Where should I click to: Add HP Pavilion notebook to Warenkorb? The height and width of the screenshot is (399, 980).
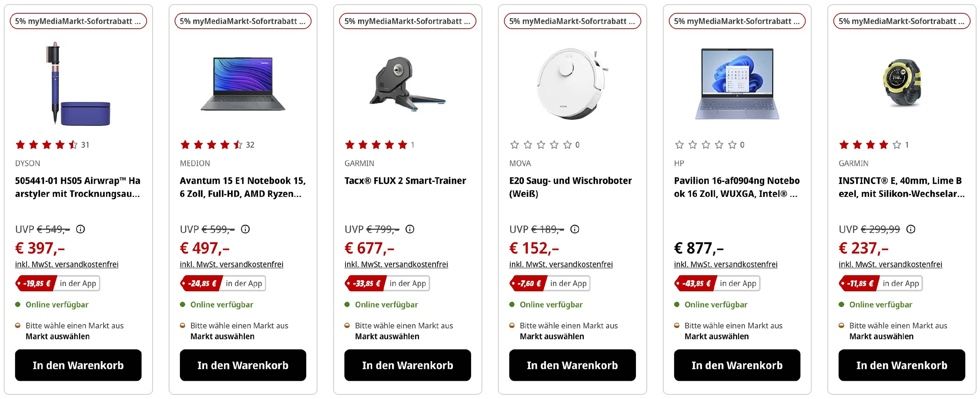[737, 365]
